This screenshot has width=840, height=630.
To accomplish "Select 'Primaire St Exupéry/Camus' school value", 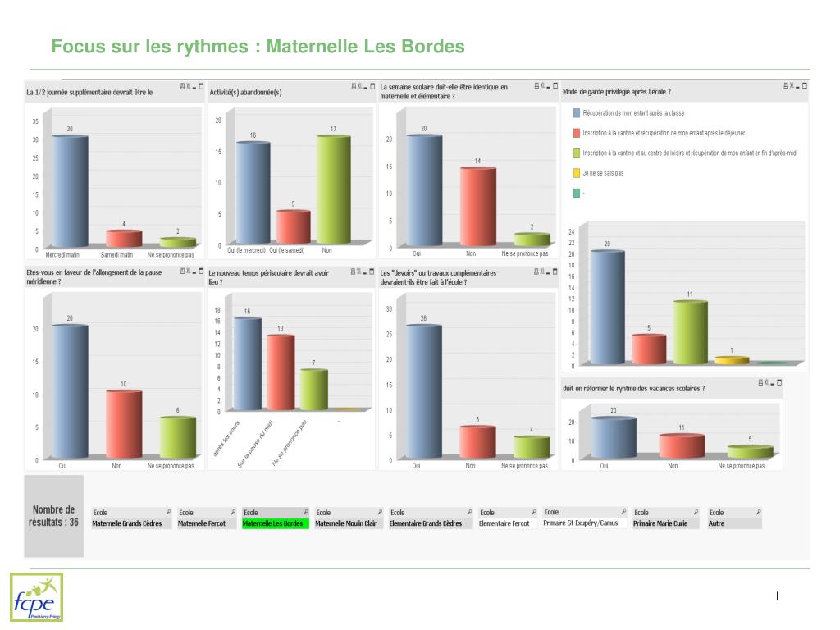I will tap(584, 523).
